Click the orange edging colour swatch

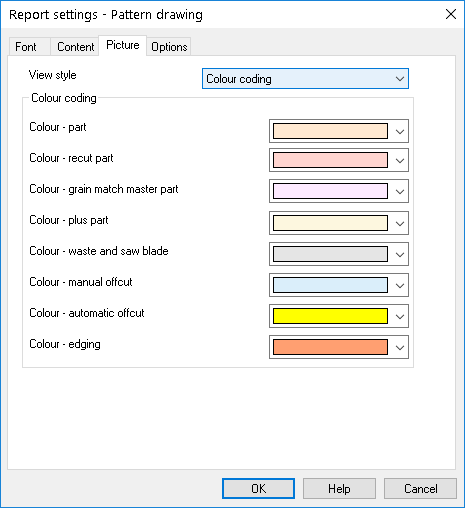point(330,347)
